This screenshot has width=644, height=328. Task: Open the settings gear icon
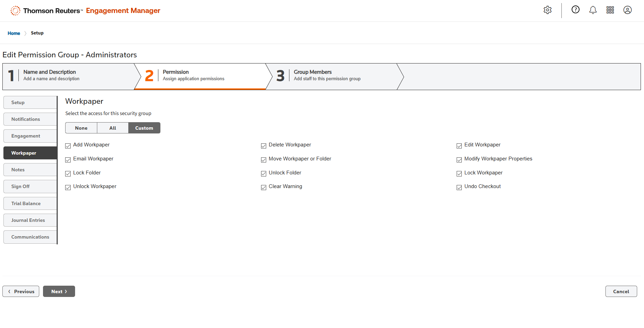[x=547, y=10]
